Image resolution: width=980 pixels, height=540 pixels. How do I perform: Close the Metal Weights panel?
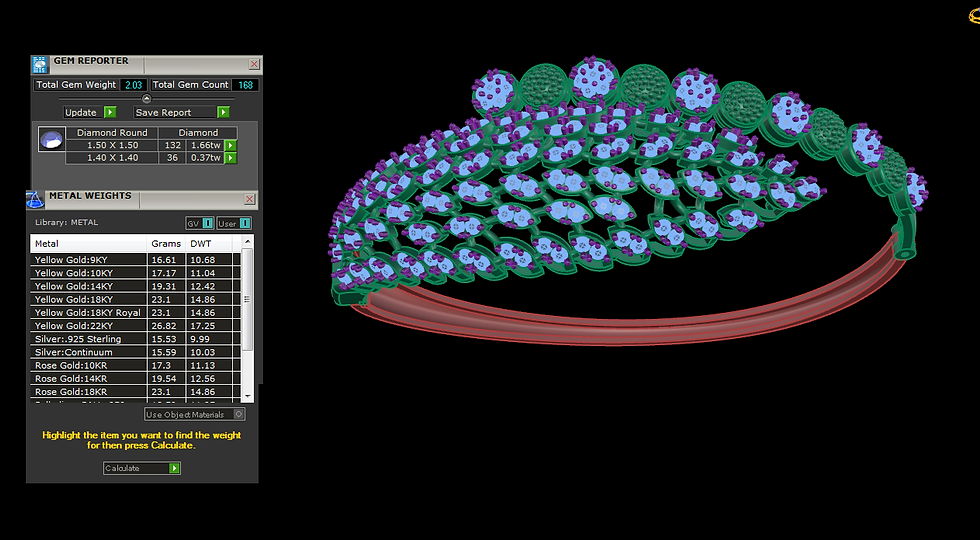pyautogui.click(x=249, y=199)
